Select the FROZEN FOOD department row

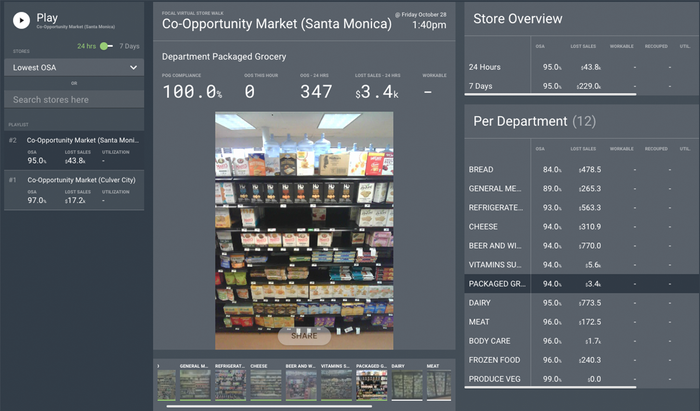pyautogui.click(x=582, y=360)
